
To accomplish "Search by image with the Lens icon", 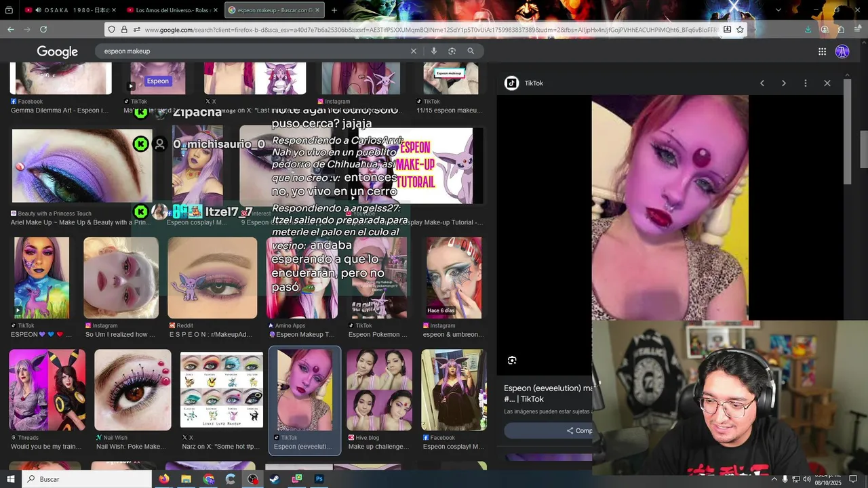I will tap(452, 51).
